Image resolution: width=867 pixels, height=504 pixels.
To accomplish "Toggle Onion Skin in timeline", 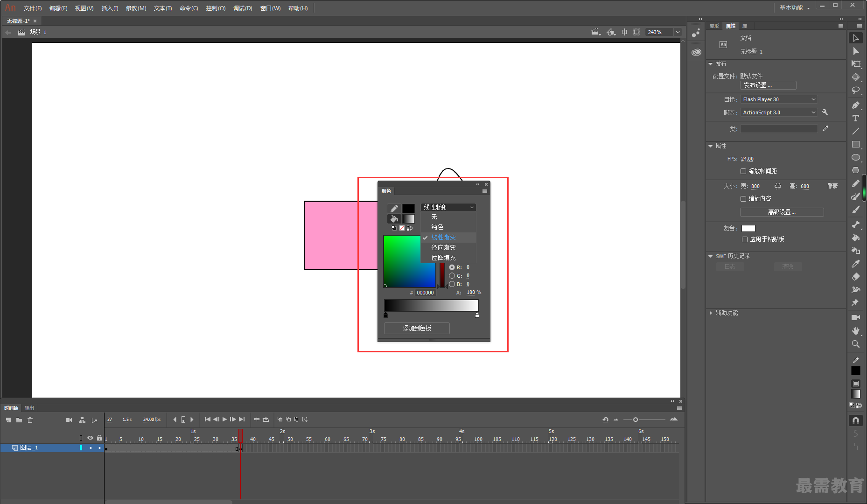I will pos(280,420).
